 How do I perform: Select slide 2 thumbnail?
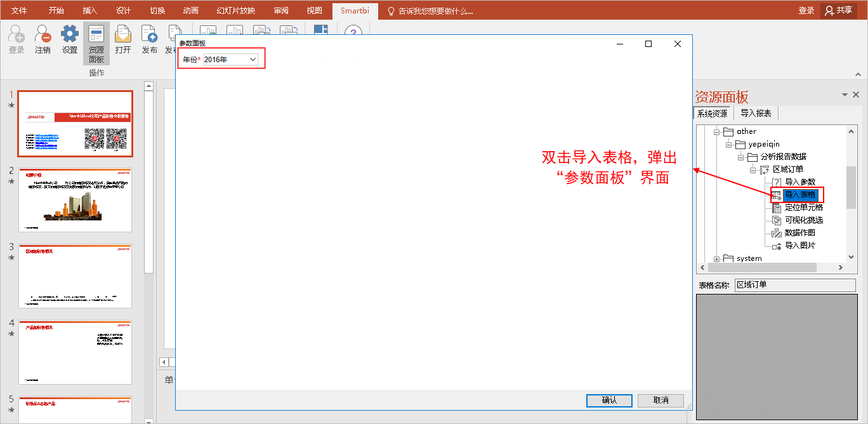(76, 200)
